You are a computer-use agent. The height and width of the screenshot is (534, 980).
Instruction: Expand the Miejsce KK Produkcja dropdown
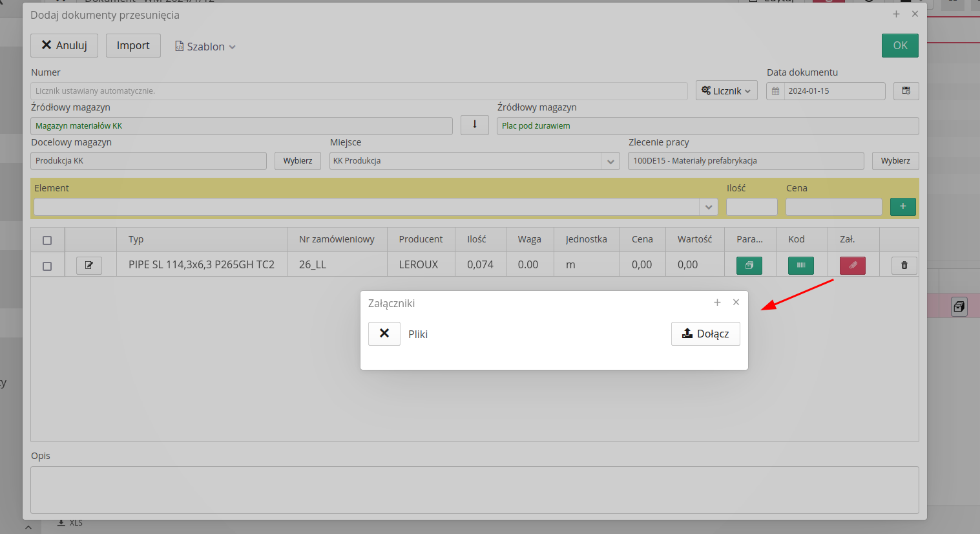pyautogui.click(x=610, y=162)
